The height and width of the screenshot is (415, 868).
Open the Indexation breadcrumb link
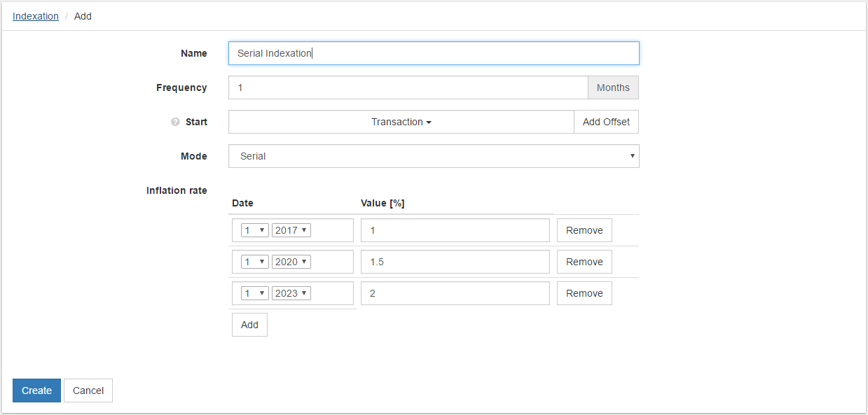36,16
